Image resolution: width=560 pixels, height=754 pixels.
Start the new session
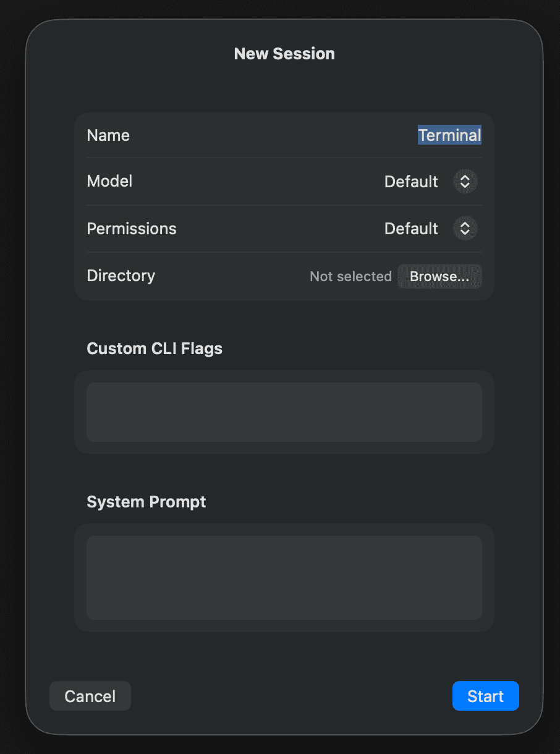[485, 697]
